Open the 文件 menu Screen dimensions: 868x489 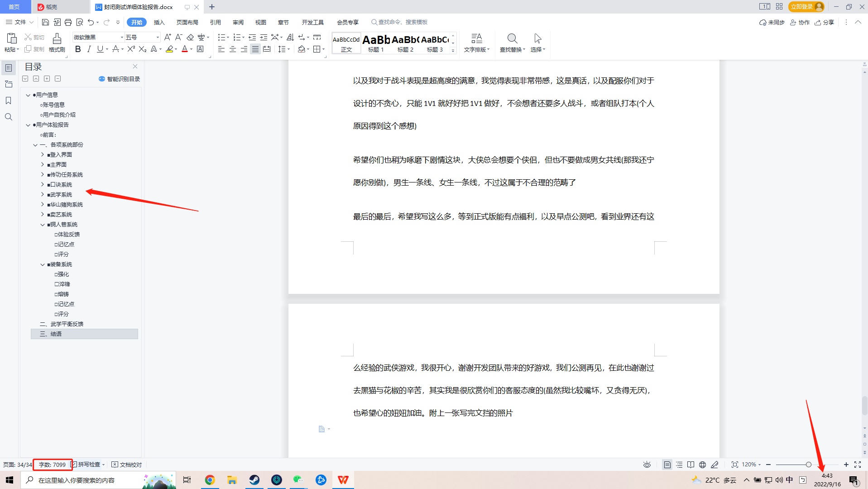pos(20,22)
